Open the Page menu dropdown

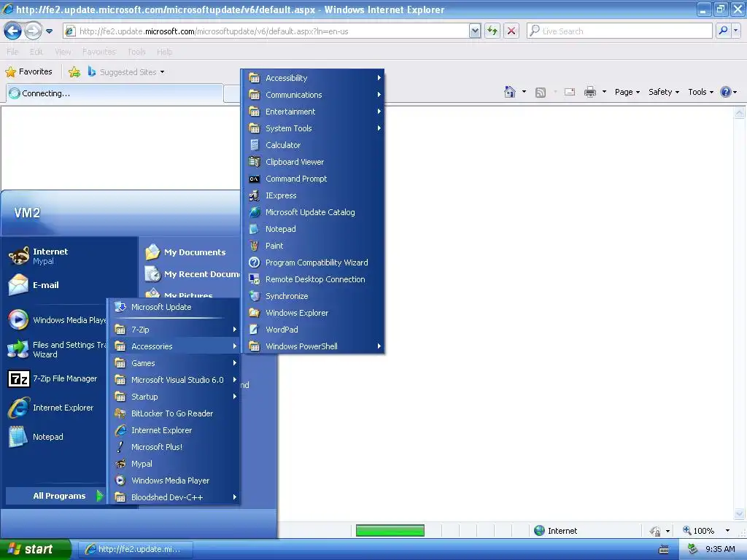[627, 92]
